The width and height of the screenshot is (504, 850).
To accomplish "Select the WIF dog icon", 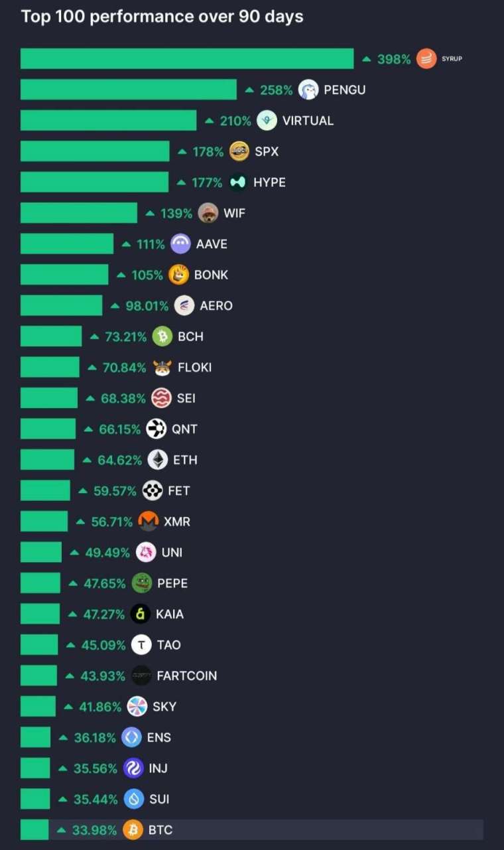I will [208, 213].
